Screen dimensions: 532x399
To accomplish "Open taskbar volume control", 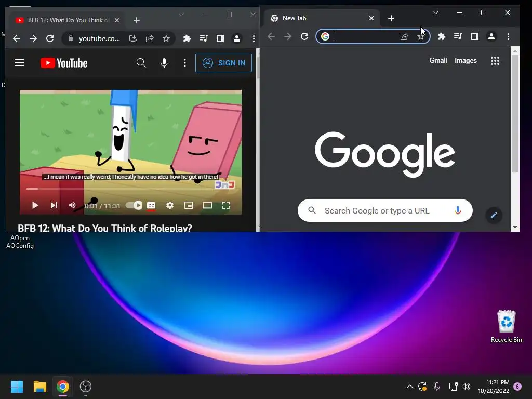I will [466, 387].
